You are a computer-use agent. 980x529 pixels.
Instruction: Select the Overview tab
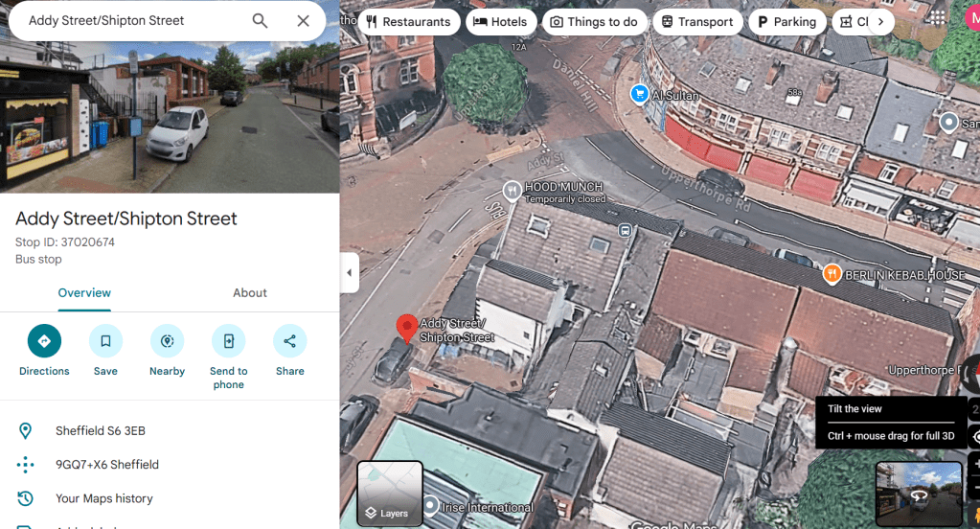click(x=84, y=293)
